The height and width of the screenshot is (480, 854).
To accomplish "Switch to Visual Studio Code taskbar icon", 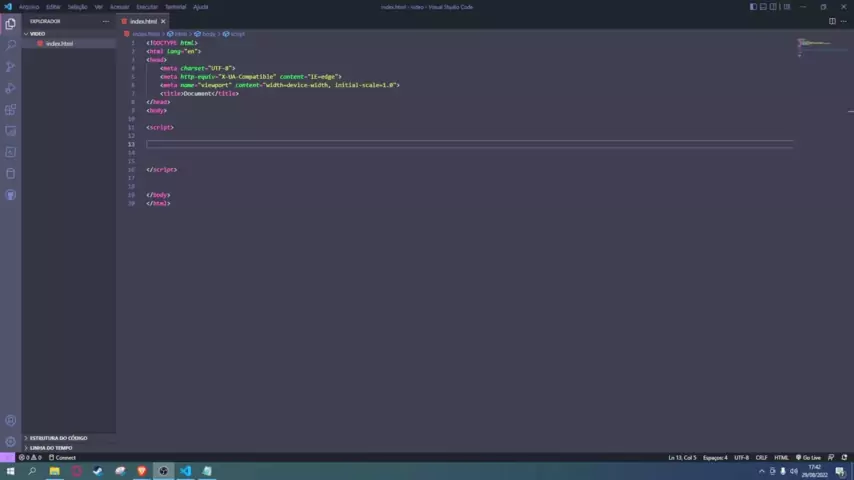I will pyautogui.click(x=185, y=471).
